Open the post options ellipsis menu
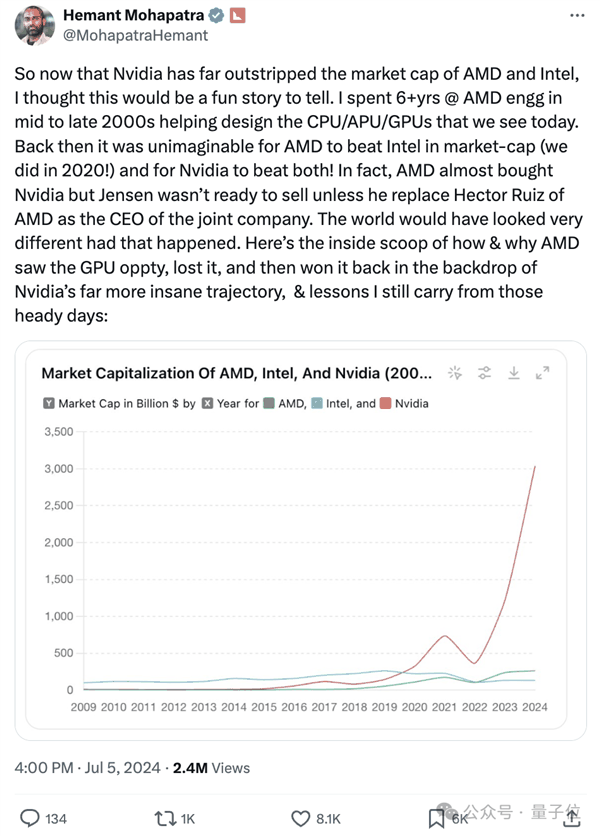Screen dimensions: 600x836 point(577,14)
